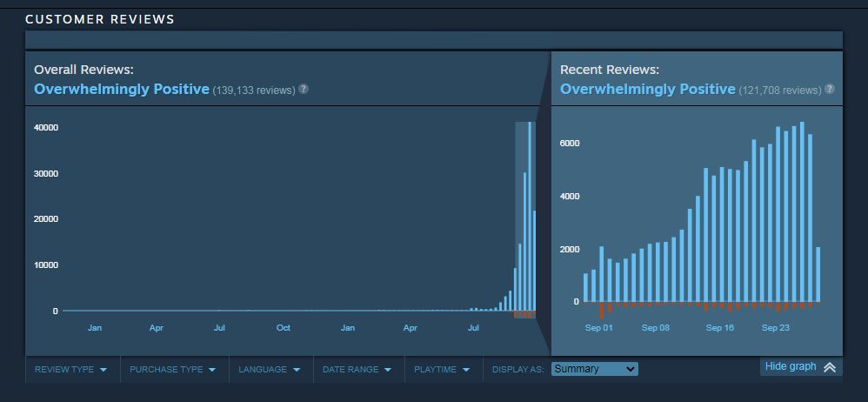Click the help icon next to 139,133 reviews
This screenshot has width=868, height=402.
[304, 89]
